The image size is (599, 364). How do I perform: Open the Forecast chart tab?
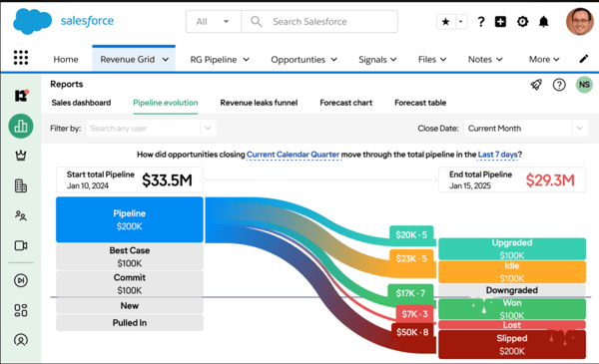pos(345,103)
